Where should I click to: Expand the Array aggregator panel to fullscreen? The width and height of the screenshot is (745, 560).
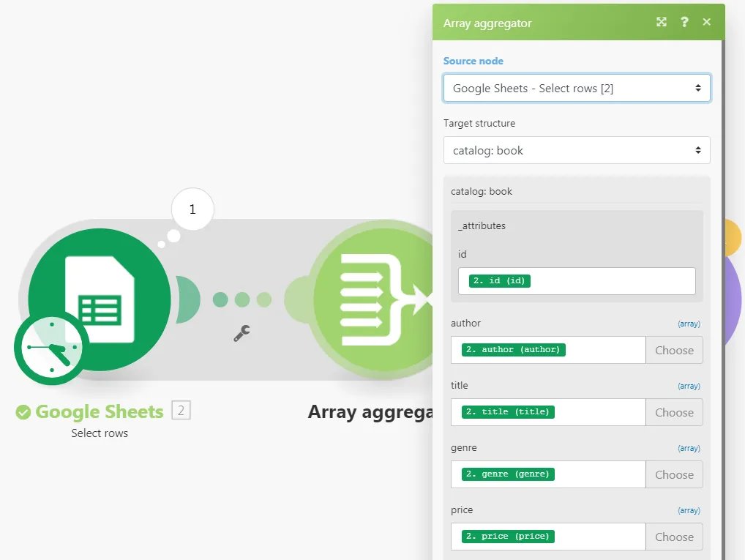tap(662, 22)
